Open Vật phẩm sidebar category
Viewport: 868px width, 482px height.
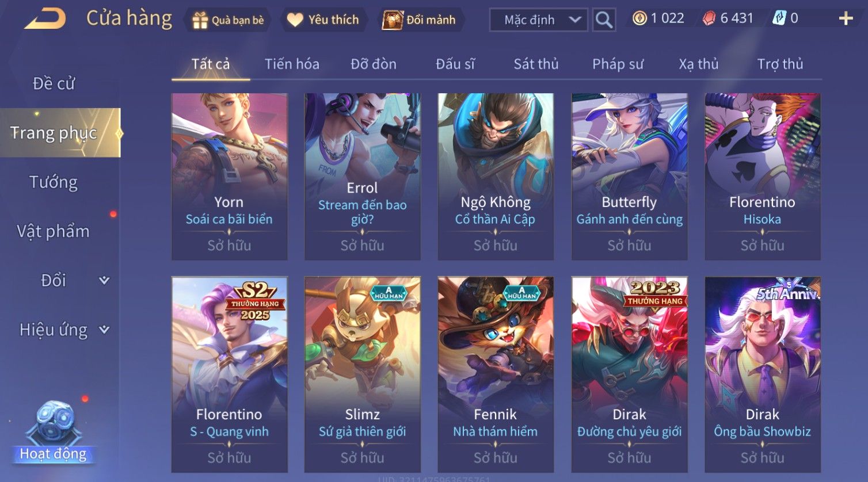point(54,231)
